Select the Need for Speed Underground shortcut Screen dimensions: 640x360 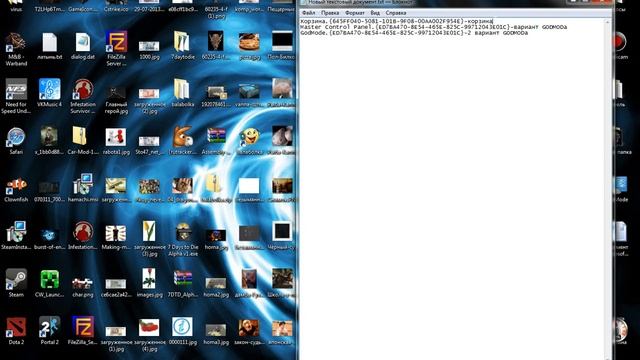pyautogui.click(x=16, y=96)
